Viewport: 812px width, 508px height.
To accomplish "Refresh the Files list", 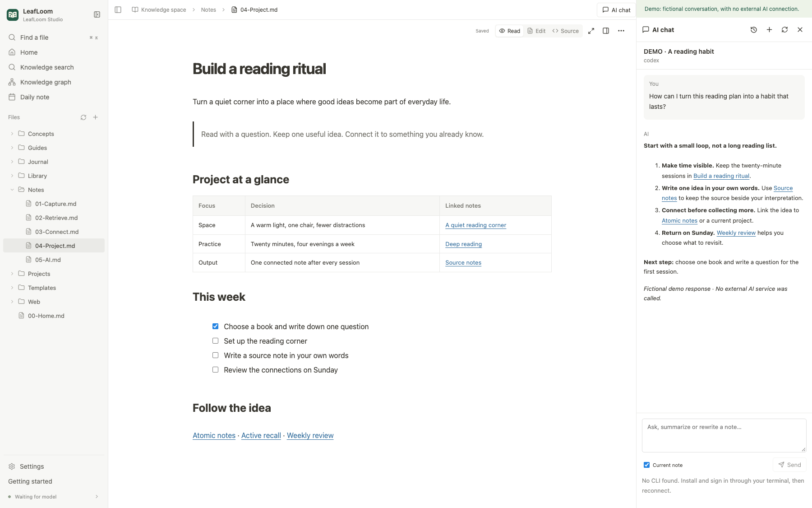I will (x=83, y=117).
